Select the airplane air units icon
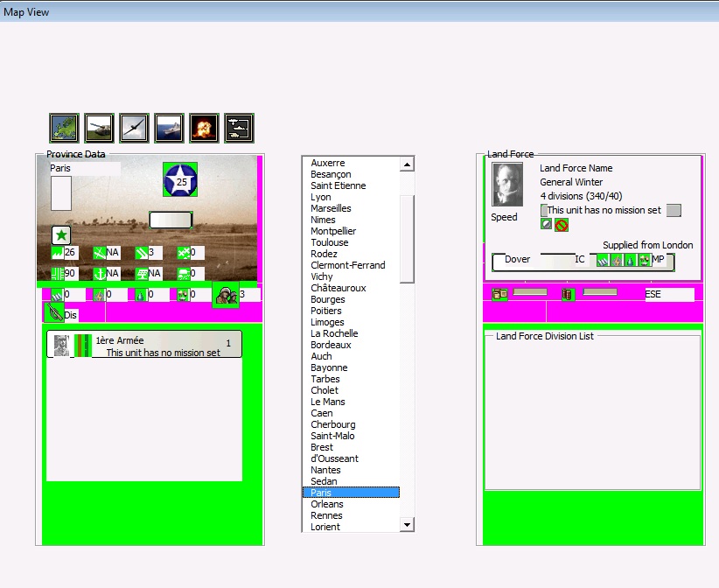Image resolution: width=719 pixels, height=588 pixels. [x=134, y=128]
